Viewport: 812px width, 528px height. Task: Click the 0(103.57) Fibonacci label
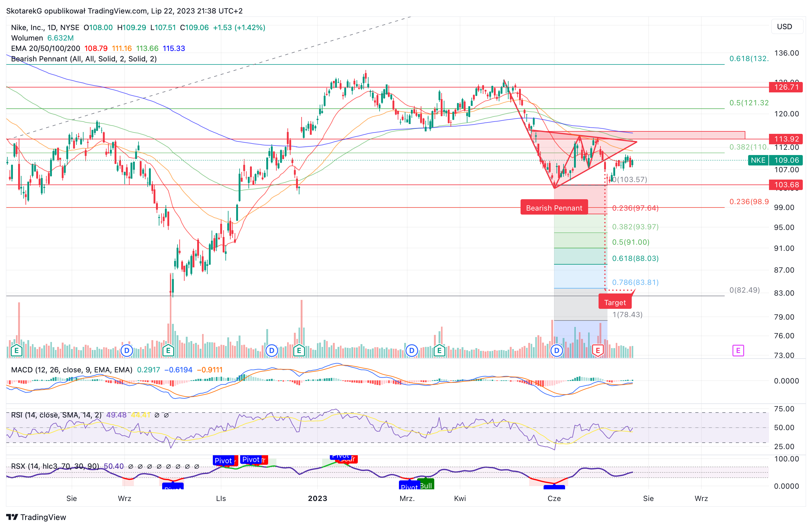click(x=630, y=179)
